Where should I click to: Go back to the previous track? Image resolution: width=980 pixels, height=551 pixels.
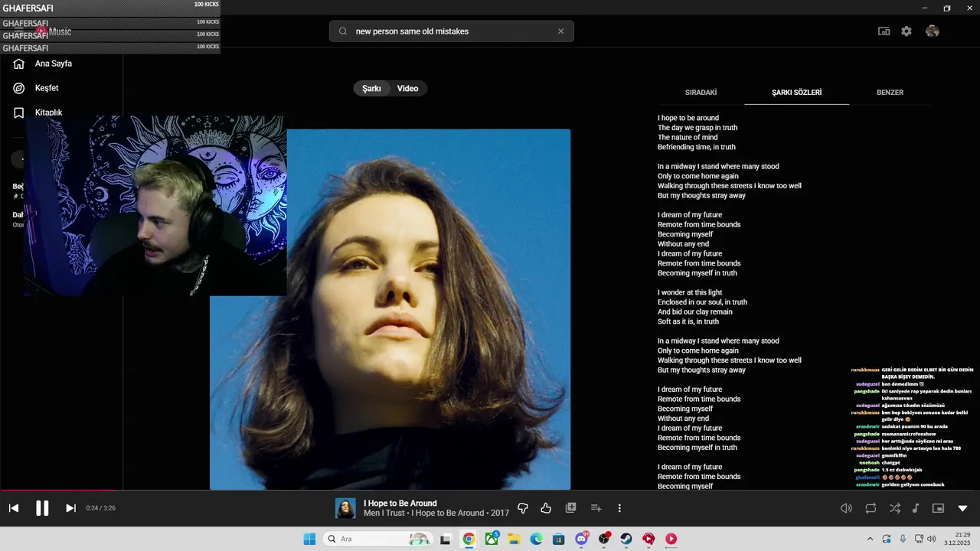point(14,508)
